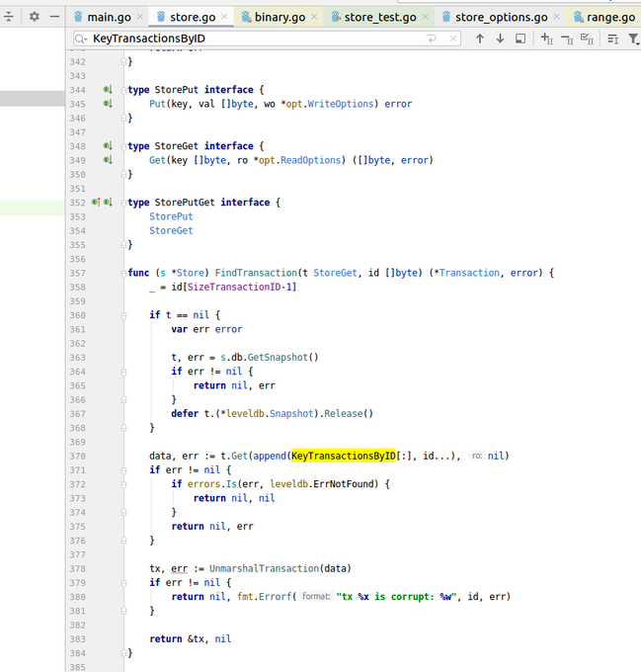Screen dimensions: 641x672
Task: Select all occurrences of search term
Action: pyautogui.click(x=587, y=39)
